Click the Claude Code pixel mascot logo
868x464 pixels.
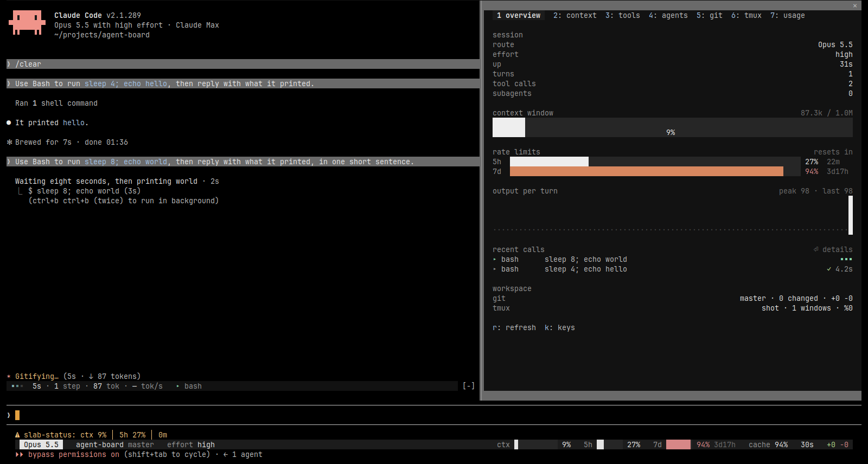click(x=27, y=23)
